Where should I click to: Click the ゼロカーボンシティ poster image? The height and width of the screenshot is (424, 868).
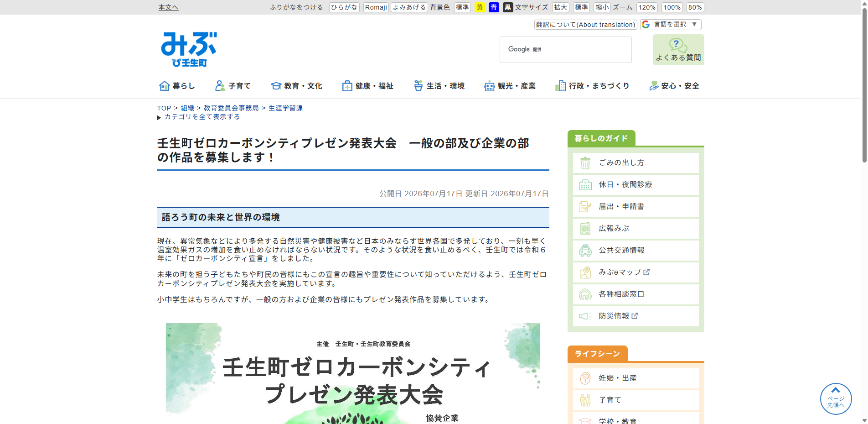coord(353,373)
